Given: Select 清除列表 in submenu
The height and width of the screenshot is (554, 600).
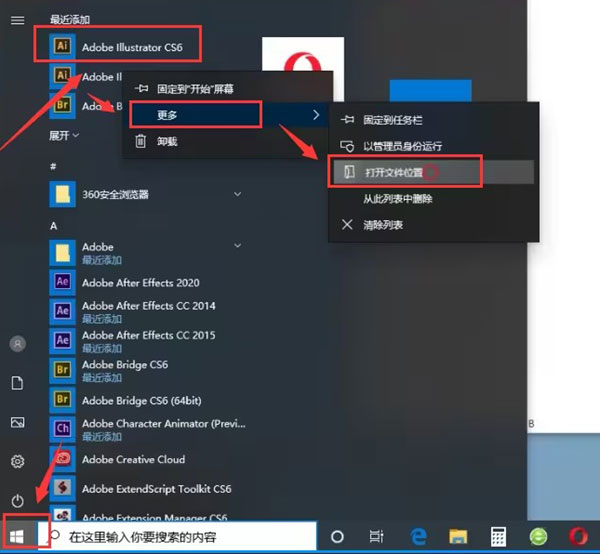Looking at the screenshot, I should (x=434, y=225).
